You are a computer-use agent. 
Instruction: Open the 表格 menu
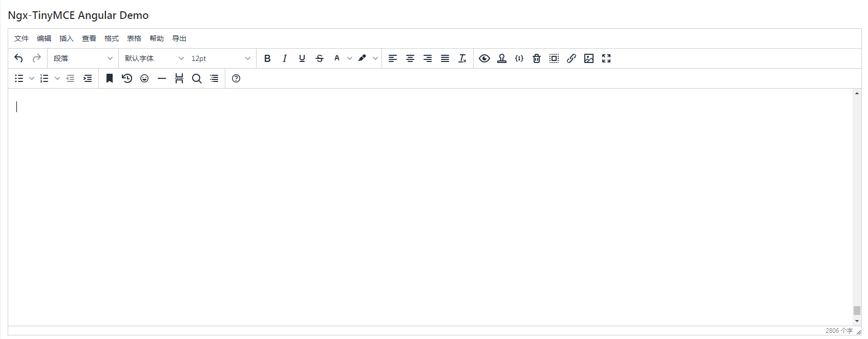tap(134, 38)
